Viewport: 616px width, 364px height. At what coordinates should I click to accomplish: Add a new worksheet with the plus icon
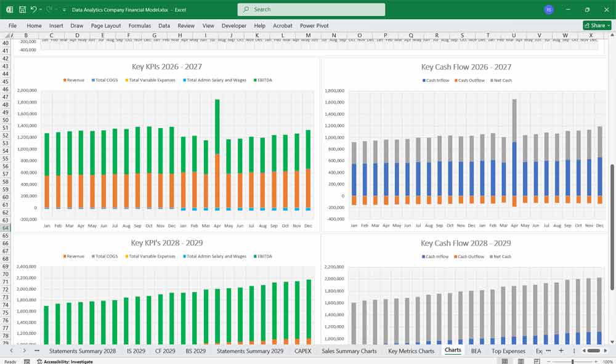(562, 350)
